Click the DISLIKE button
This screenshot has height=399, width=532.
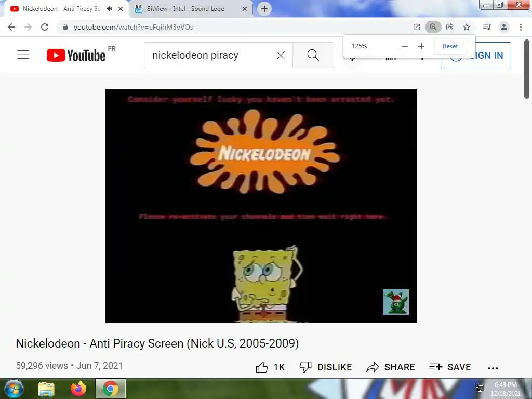[x=326, y=367]
